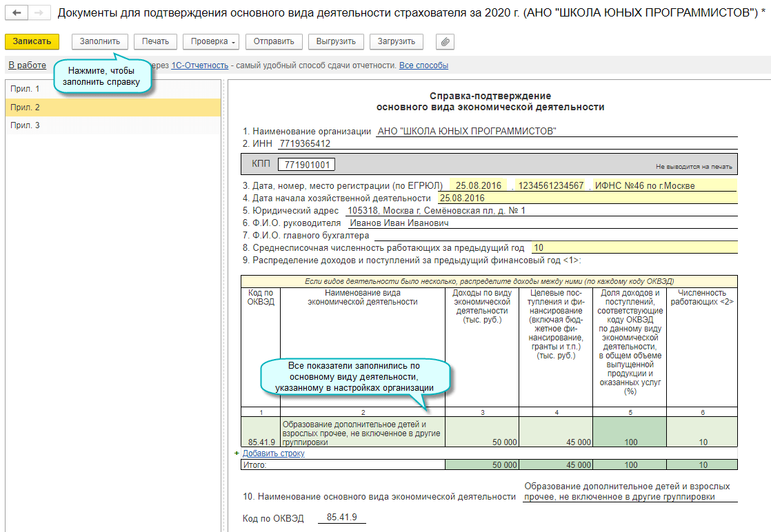
Task: Click organization name АНО "ШКОЛА ЮНЫХ ПРОГРАММИСТОВ" field
Action: [557, 131]
